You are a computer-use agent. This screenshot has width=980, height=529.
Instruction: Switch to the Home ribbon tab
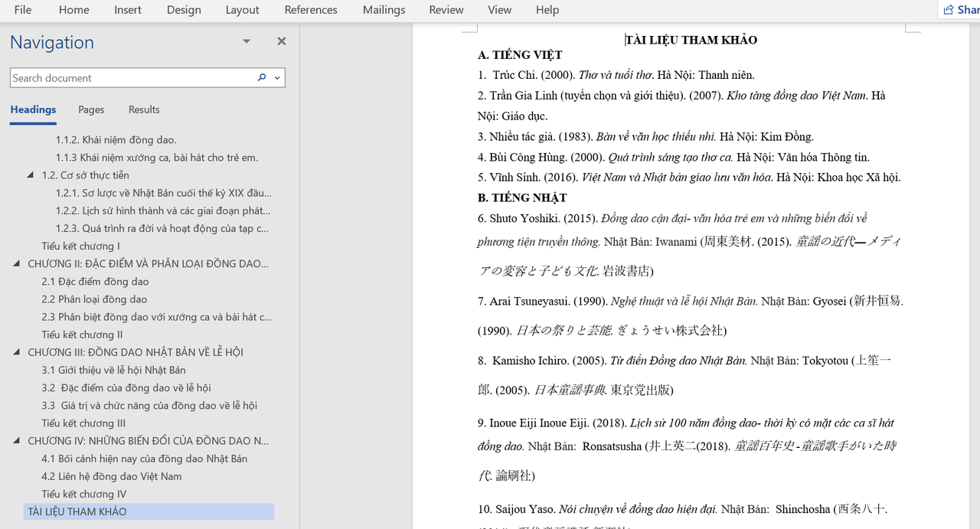pyautogui.click(x=73, y=10)
